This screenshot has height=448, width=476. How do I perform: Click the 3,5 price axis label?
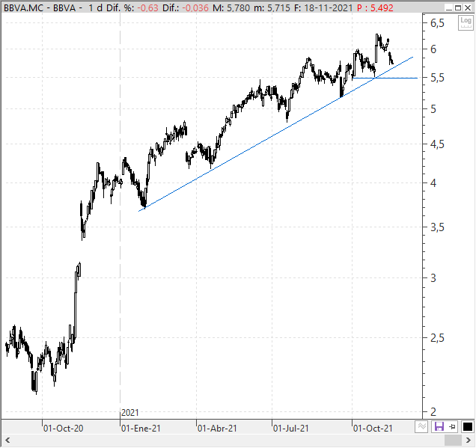[437, 227]
